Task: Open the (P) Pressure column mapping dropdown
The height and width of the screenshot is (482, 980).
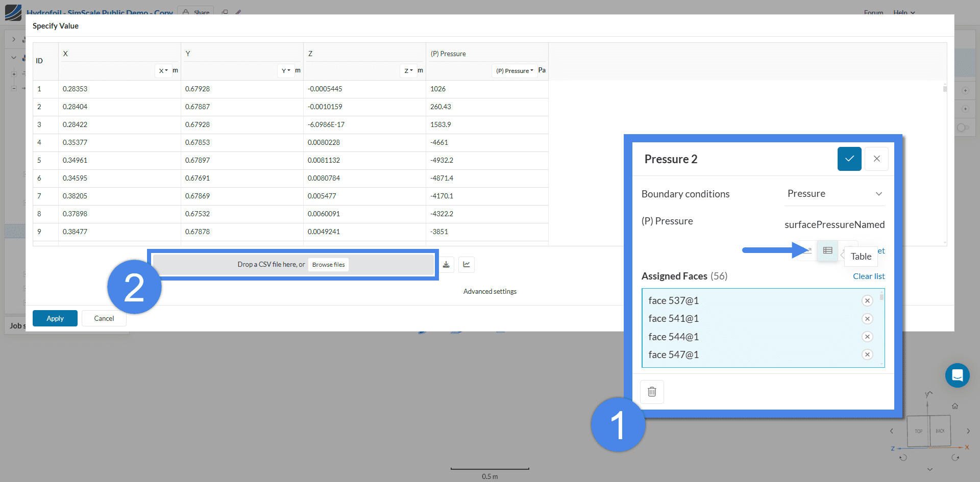Action: 514,71
